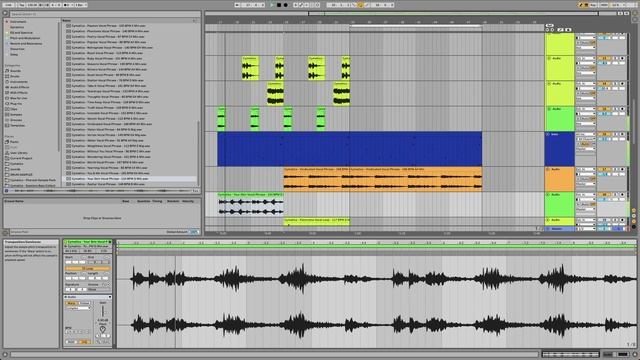The height and width of the screenshot is (360, 640).
Task: Click the transport Stop button
Action: coord(279,5)
